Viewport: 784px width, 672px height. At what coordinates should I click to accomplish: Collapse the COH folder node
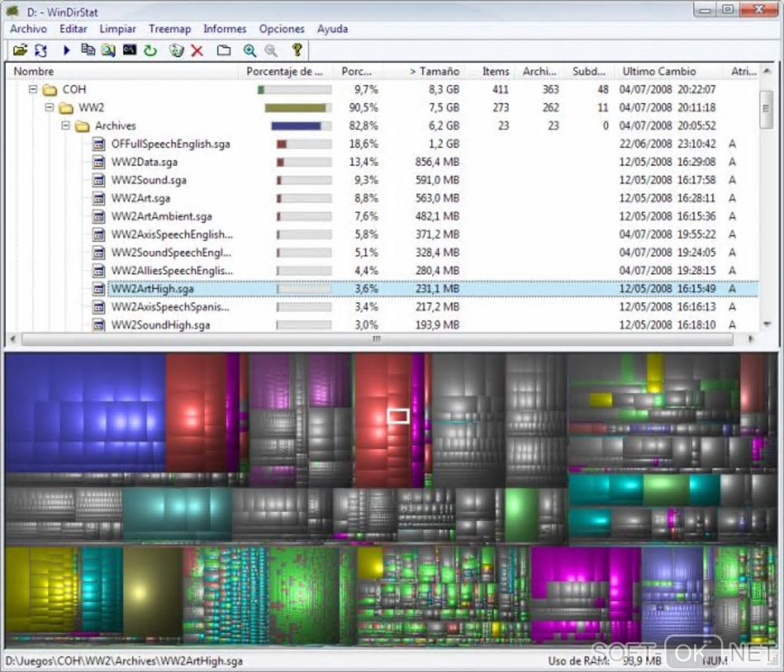tap(33, 89)
